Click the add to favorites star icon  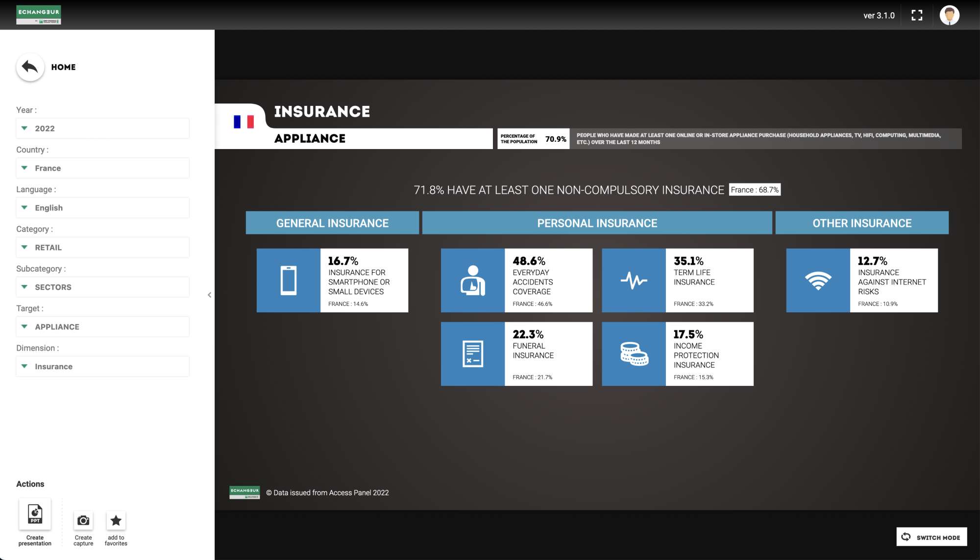coord(116,521)
